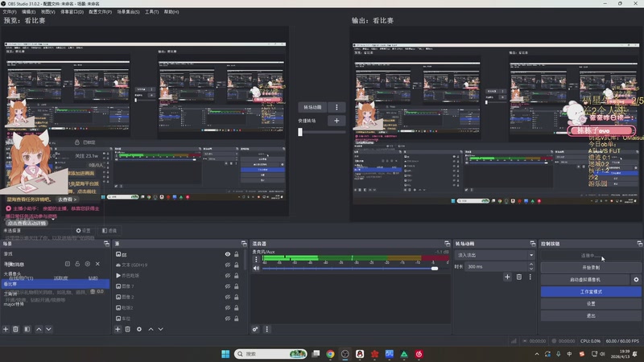
Task: Open the scene filters icon in Scenes panel
Action: [27, 329]
